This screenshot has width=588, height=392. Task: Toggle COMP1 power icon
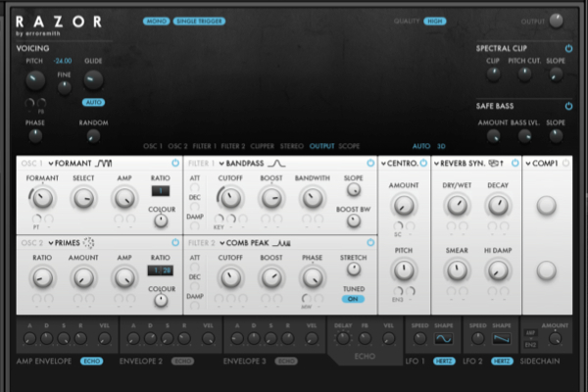[x=565, y=164]
